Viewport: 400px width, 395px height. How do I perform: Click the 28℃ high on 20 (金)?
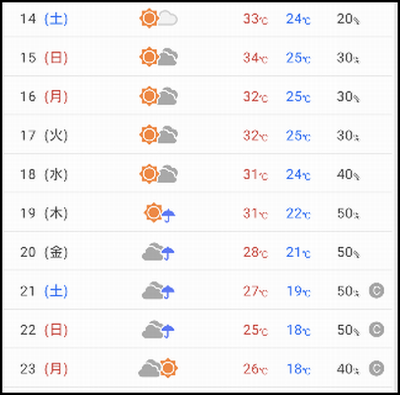point(255,252)
